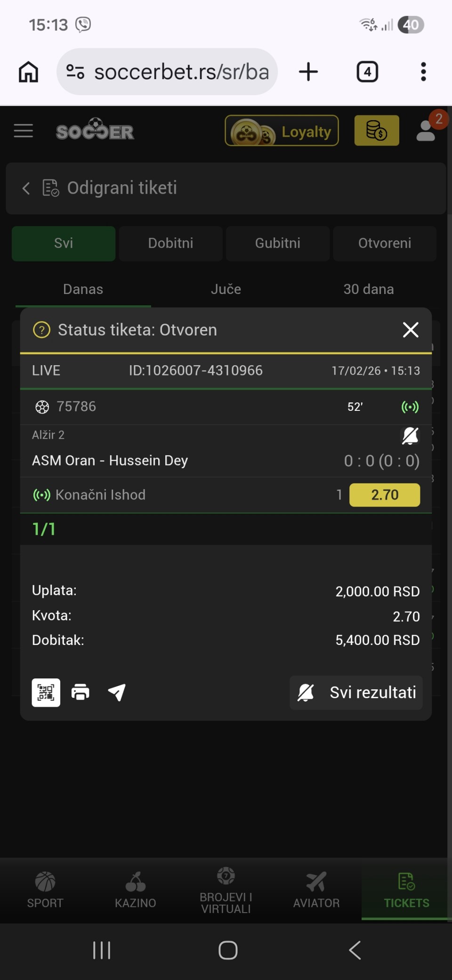Open the hamburger menu

[24, 131]
